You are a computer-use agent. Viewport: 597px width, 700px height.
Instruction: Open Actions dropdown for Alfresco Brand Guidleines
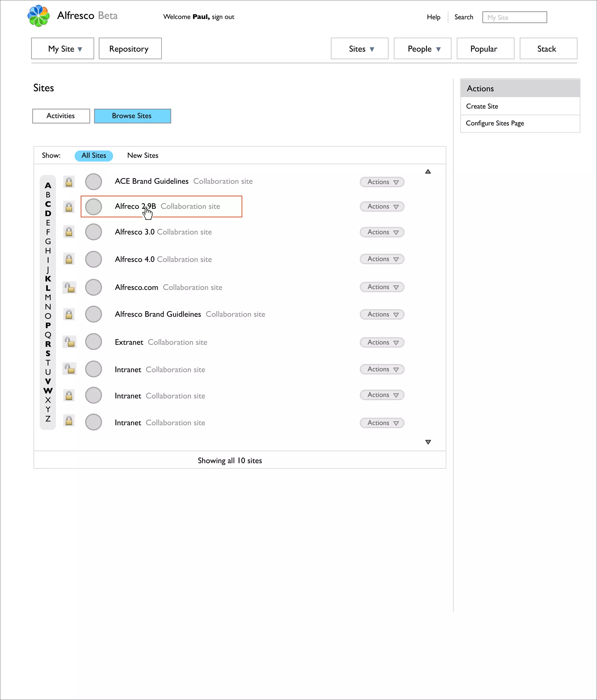click(x=382, y=314)
